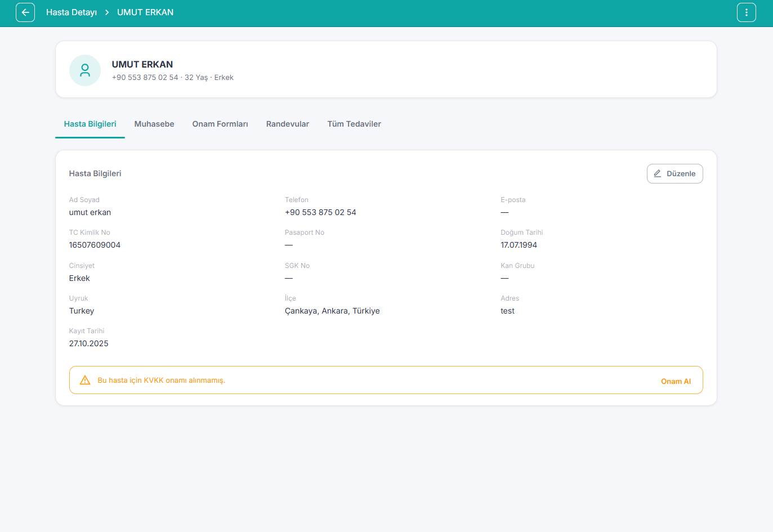The width and height of the screenshot is (773, 532).
Task: Go back using the arrow icon
Action: (x=25, y=12)
